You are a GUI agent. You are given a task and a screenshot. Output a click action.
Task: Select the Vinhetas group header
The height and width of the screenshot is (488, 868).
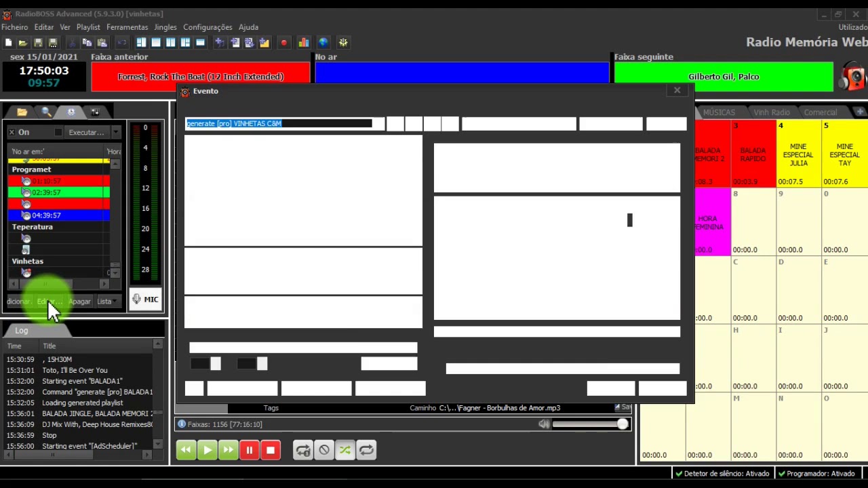coord(27,261)
